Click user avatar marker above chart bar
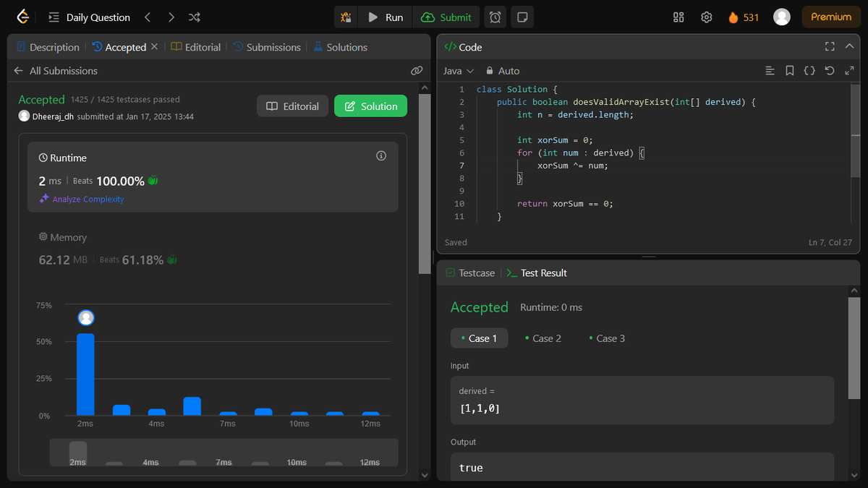Image resolution: width=868 pixels, height=488 pixels. [86, 317]
